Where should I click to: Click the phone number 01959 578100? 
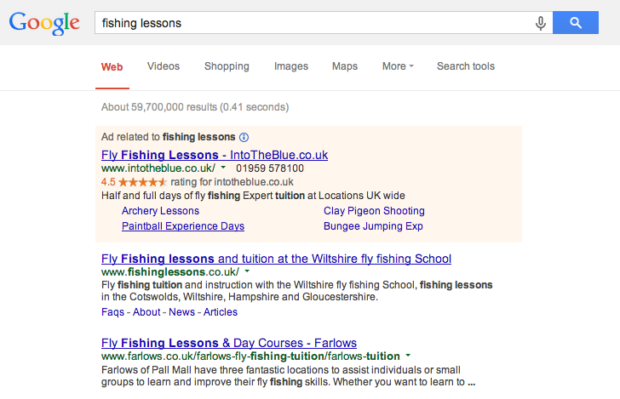click(x=270, y=168)
